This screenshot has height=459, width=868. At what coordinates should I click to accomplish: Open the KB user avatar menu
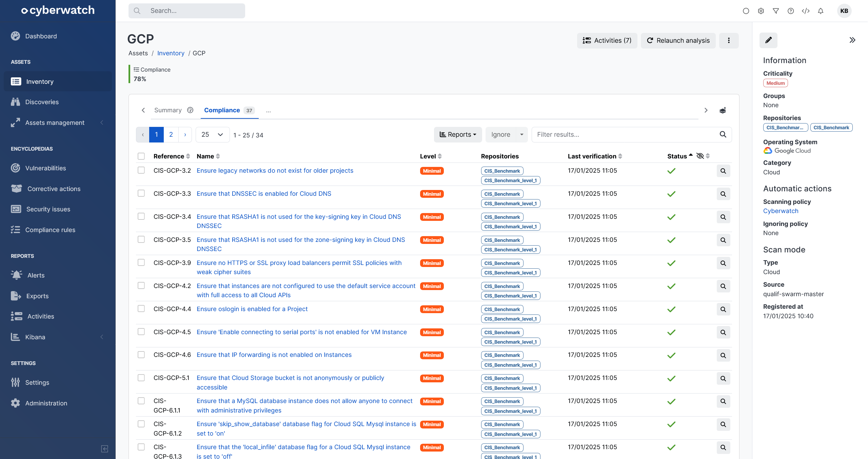[x=844, y=11]
